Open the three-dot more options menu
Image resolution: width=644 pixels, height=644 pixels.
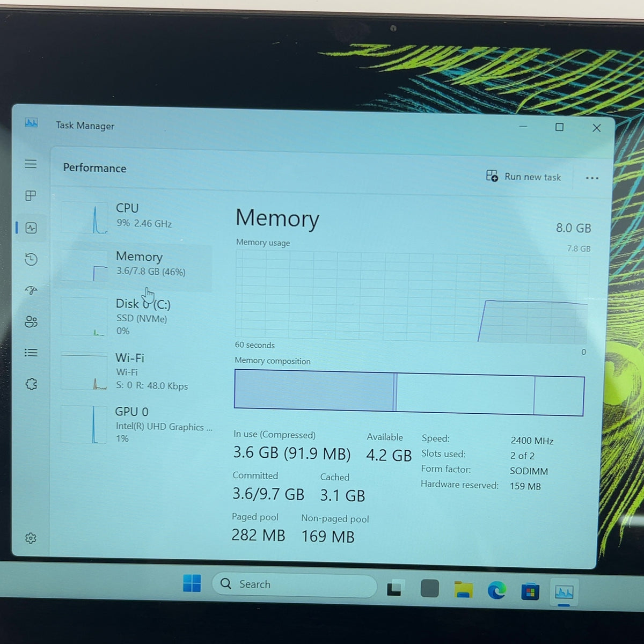point(592,178)
